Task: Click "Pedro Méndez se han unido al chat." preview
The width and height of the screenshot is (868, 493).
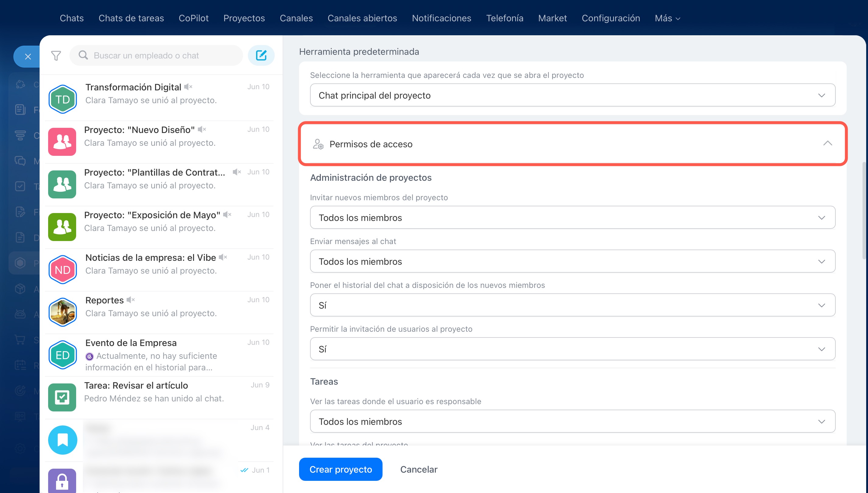Action: (154, 399)
